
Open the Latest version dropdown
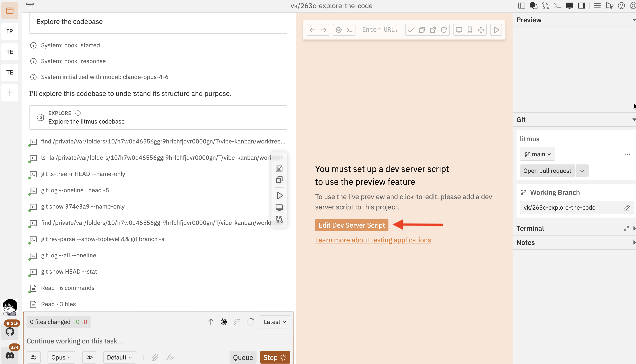click(x=275, y=322)
